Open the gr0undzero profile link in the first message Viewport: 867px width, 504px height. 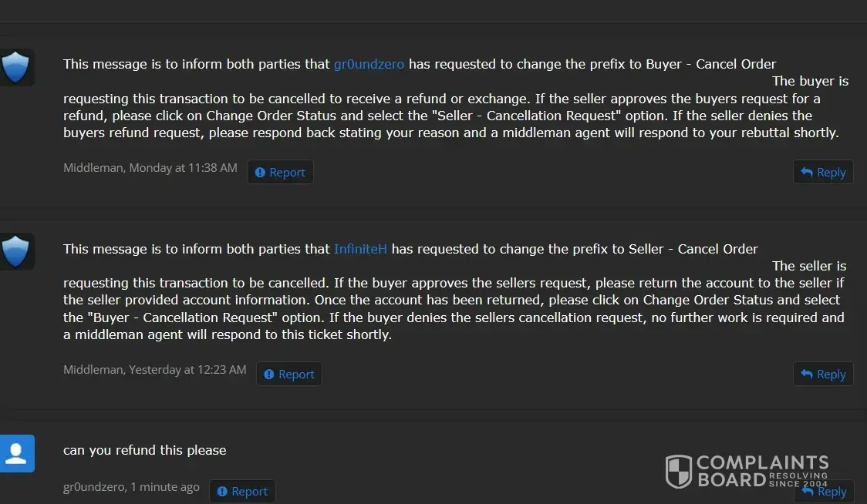click(x=369, y=64)
